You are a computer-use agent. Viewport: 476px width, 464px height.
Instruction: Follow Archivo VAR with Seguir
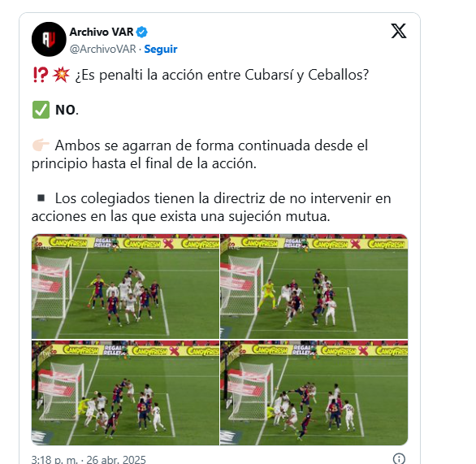(x=161, y=49)
